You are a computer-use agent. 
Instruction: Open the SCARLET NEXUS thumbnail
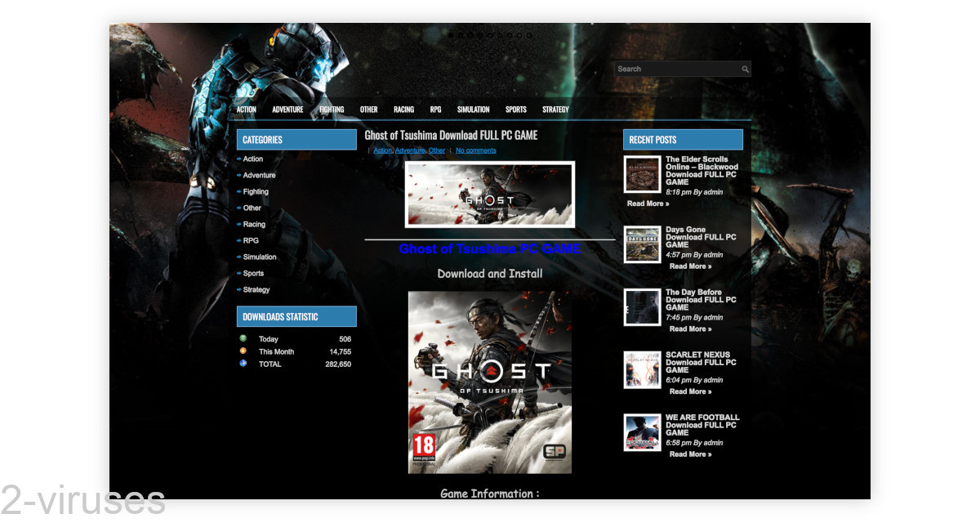643,370
